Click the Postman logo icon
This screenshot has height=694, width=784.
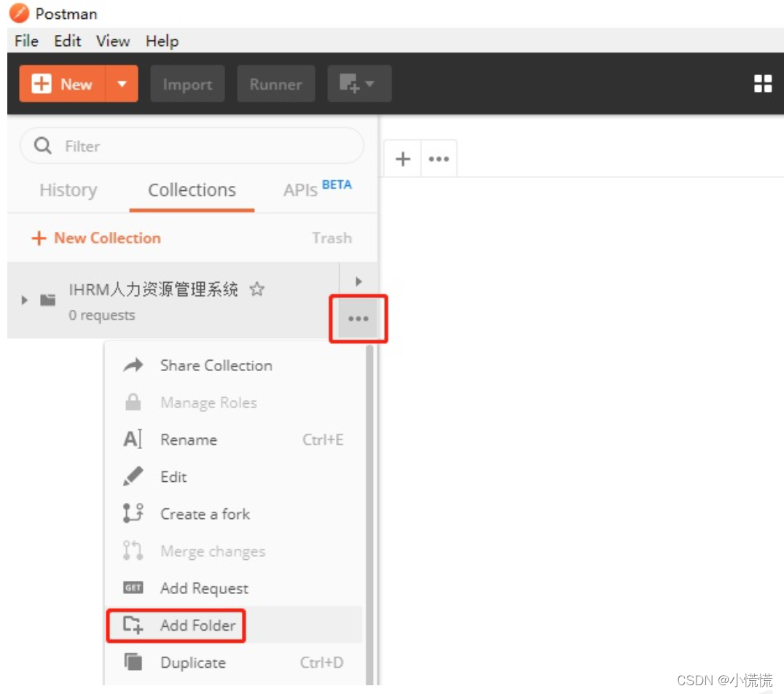click(19, 13)
